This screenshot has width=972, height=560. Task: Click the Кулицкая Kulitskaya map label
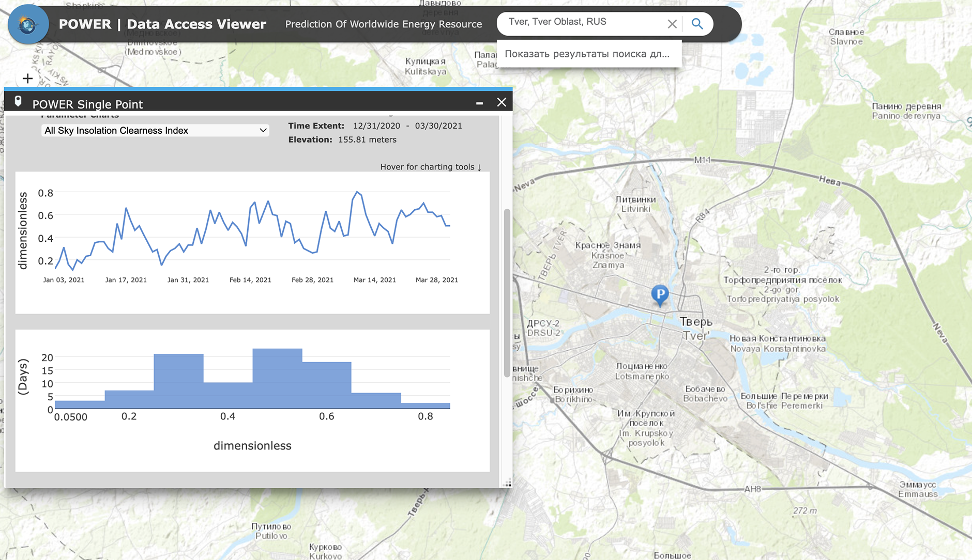(x=426, y=66)
